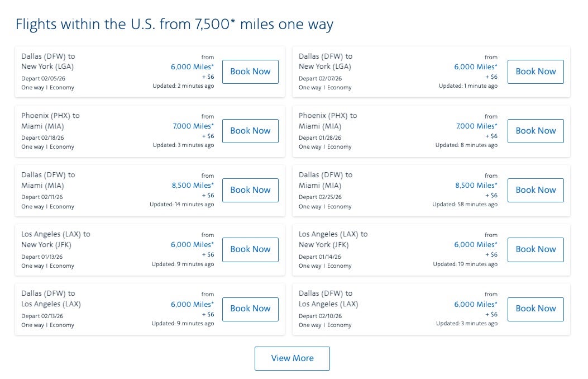Click View More to load more flights
The image size is (588, 379).
click(292, 358)
